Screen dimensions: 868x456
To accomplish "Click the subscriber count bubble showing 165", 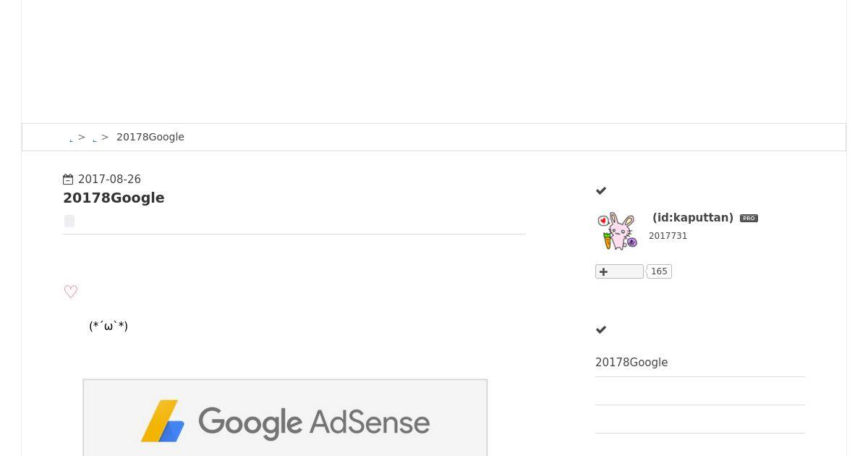I will tap(659, 271).
